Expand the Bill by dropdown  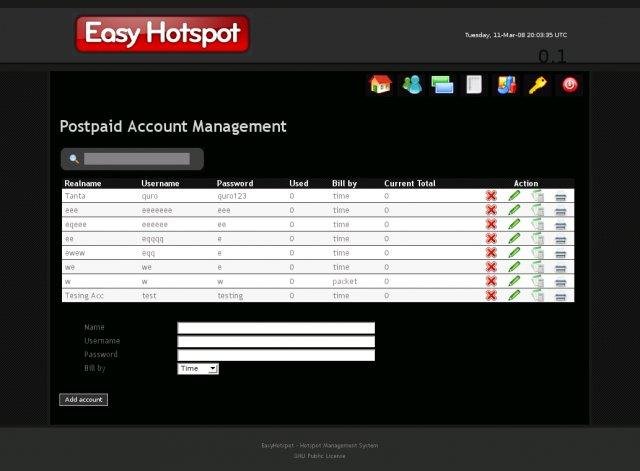pos(198,368)
